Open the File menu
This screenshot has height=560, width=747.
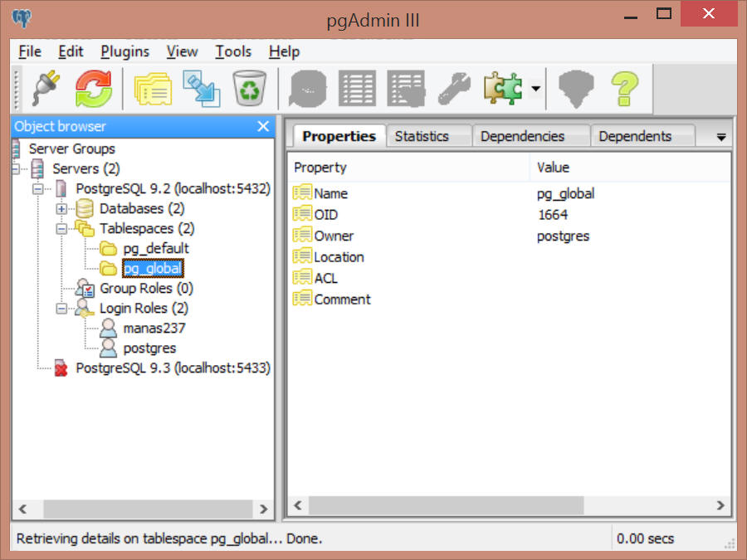[x=30, y=51]
